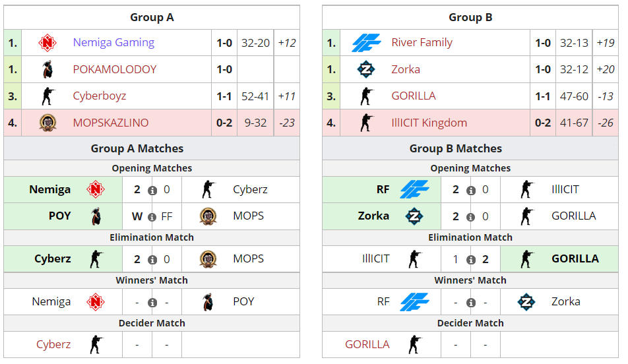Open info icon for Nemiga vs Cyberz match
Image resolution: width=628 pixels, height=364 pixels.
[x=152, y=190]
